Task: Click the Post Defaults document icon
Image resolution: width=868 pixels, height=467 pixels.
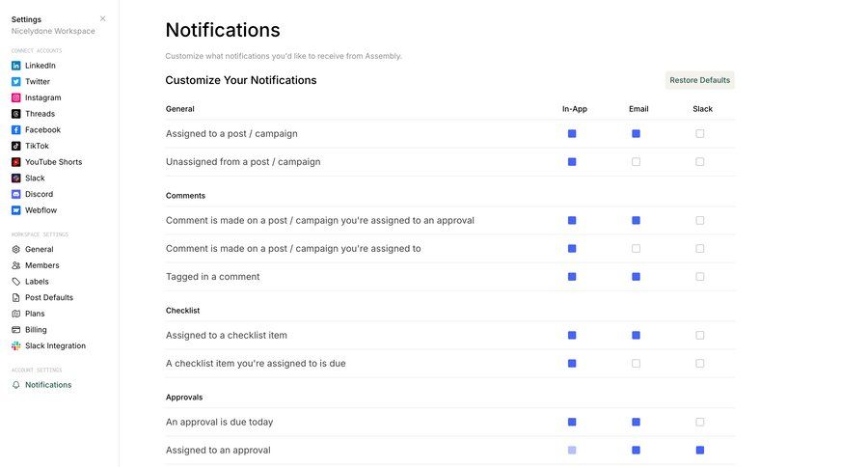Action: 16,297
